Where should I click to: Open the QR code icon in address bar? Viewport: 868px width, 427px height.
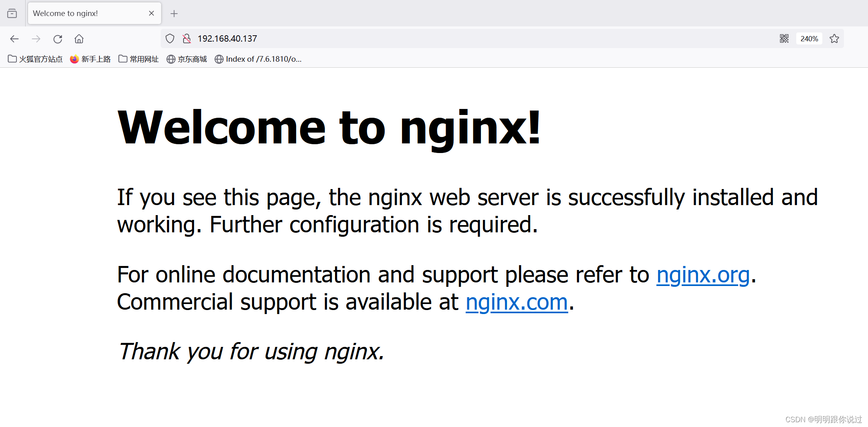784,38
